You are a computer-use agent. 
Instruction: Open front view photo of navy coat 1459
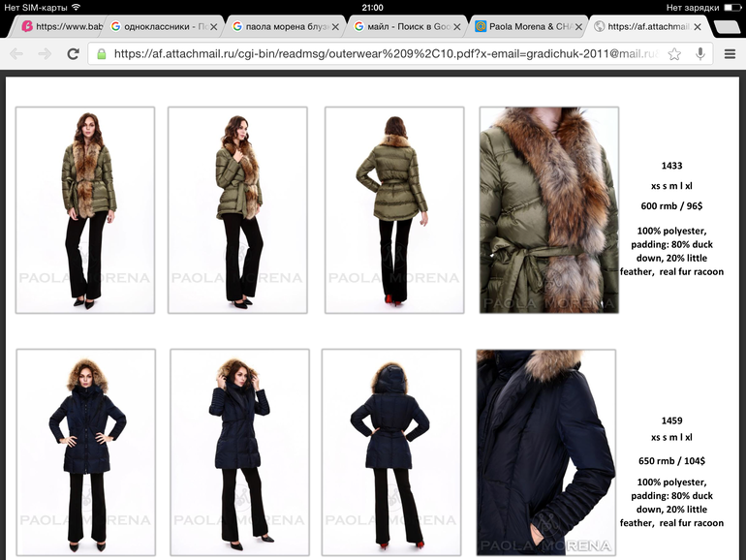click(x=85, y=451)
